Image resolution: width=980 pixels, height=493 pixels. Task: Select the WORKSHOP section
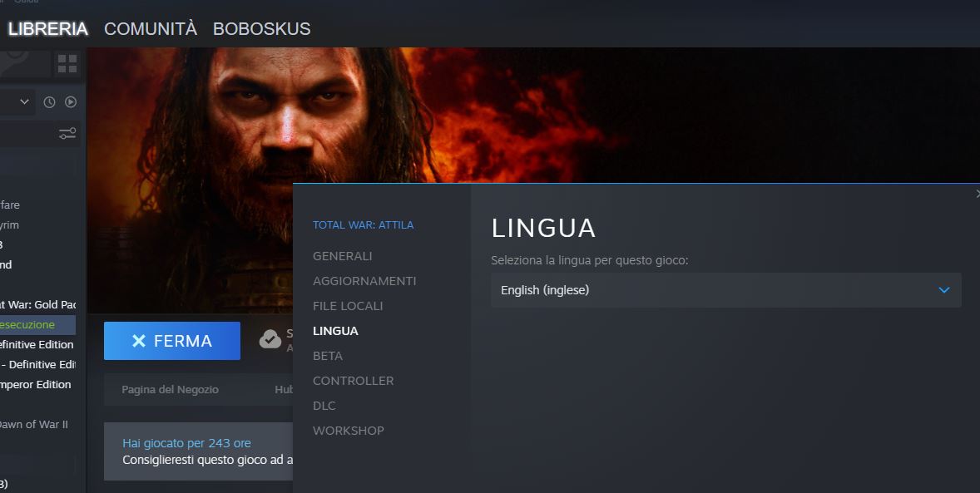(x=348, y=431)
